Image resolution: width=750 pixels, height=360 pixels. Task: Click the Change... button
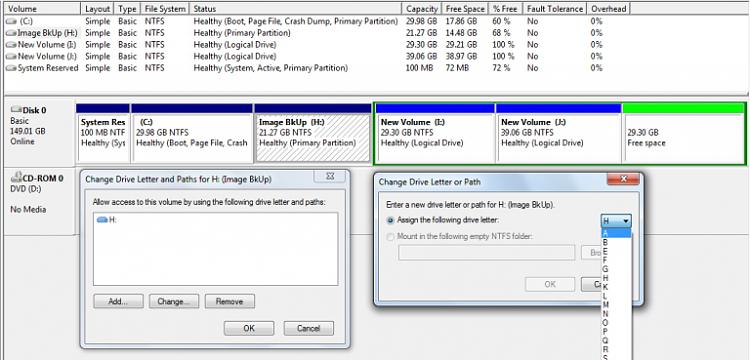coord(174,302)
